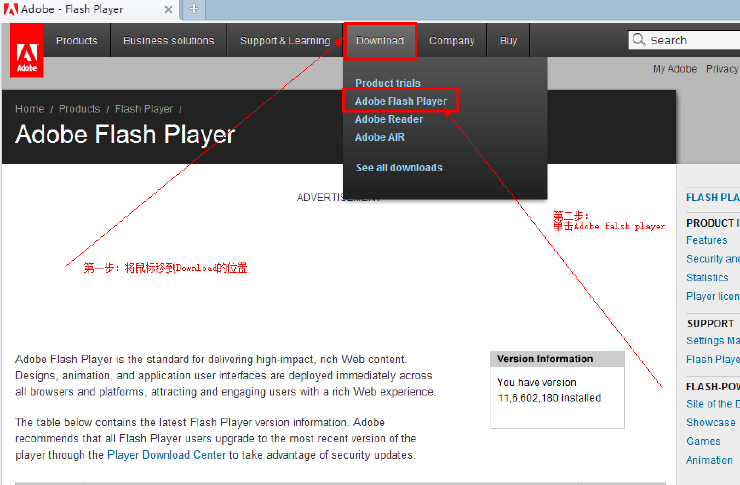Choose Adobe Reader in dropdown
Screen dimensions: 740x485
[x=389, y=119]
